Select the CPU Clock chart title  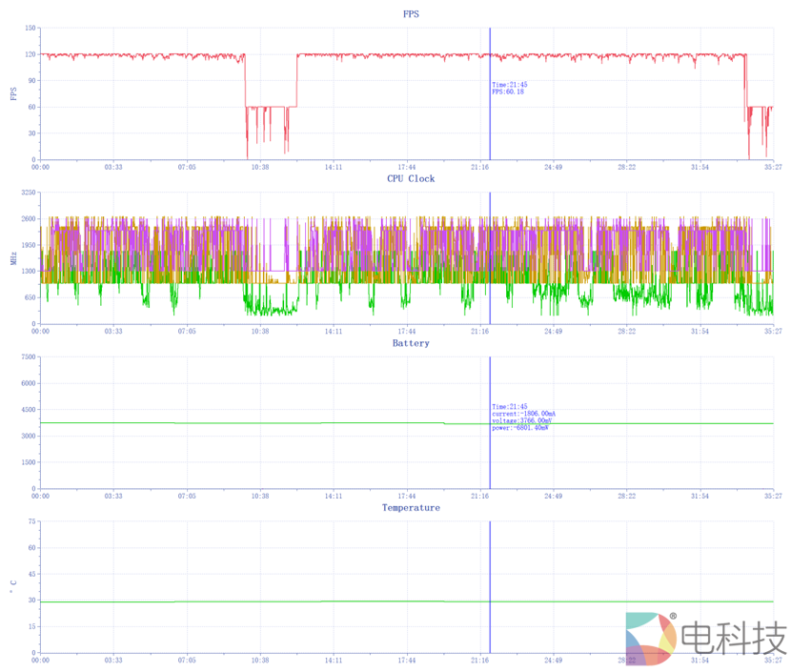(x=411, y=178)
